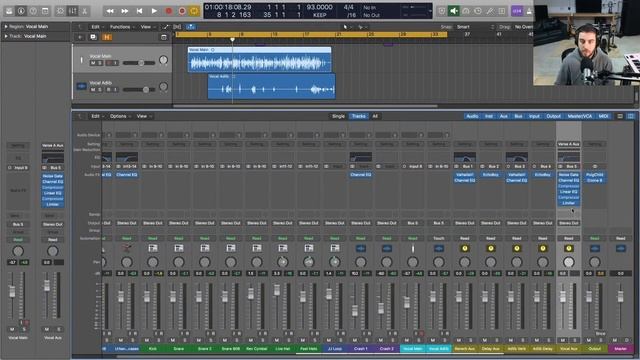Open the tracks area Functions menu
This screenshot has width=640, height=360.
(122, 27)
